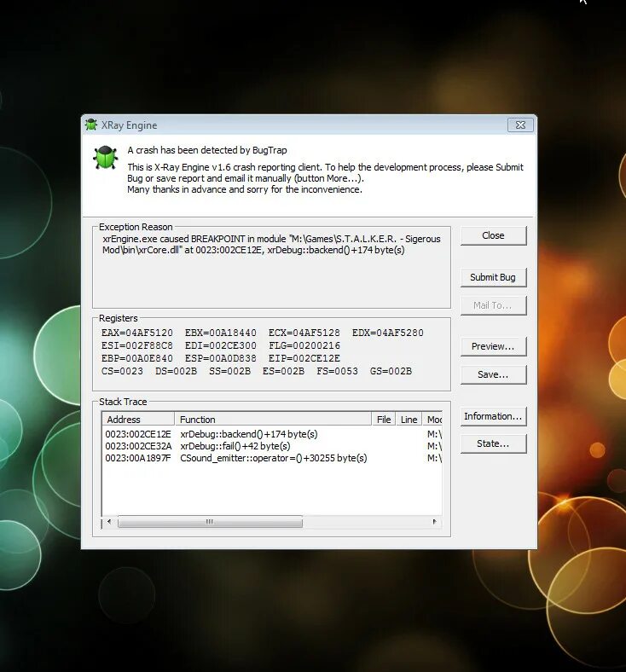Click the File column header
626x672 pixels.
pos(384,419)
